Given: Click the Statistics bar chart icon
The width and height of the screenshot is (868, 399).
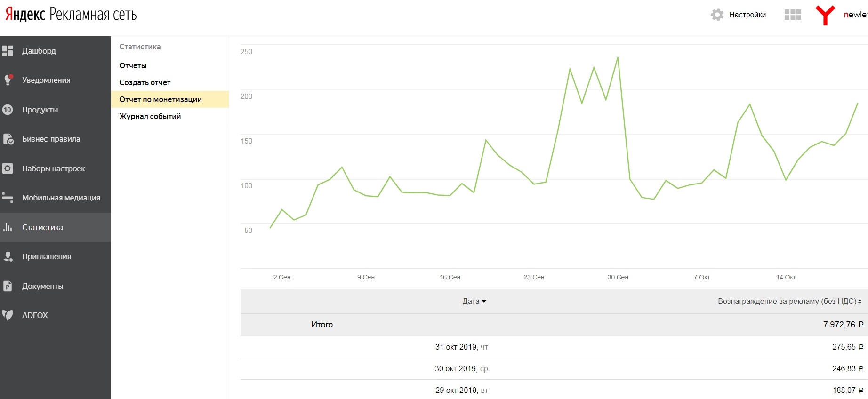Looking at the screenshot, I should pos(8,227).
